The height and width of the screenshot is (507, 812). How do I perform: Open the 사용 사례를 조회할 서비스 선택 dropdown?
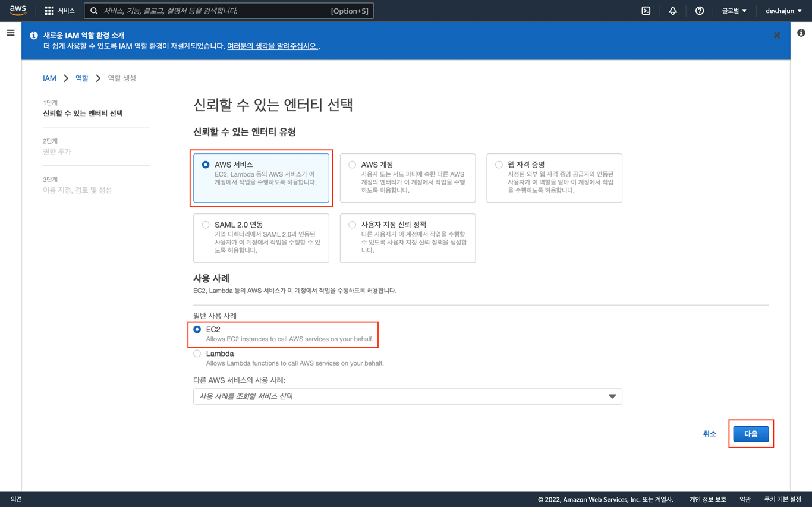click(408, 396)
